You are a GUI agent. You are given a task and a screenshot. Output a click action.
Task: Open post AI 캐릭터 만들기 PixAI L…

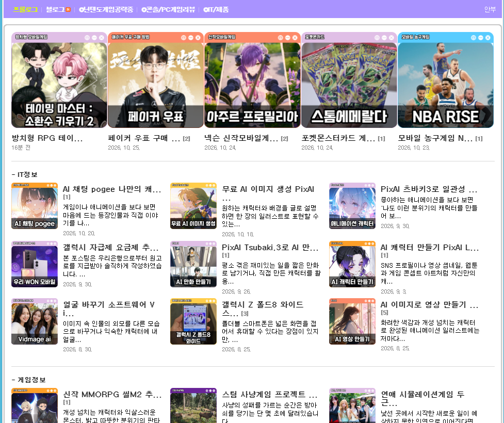coord(430,247)
